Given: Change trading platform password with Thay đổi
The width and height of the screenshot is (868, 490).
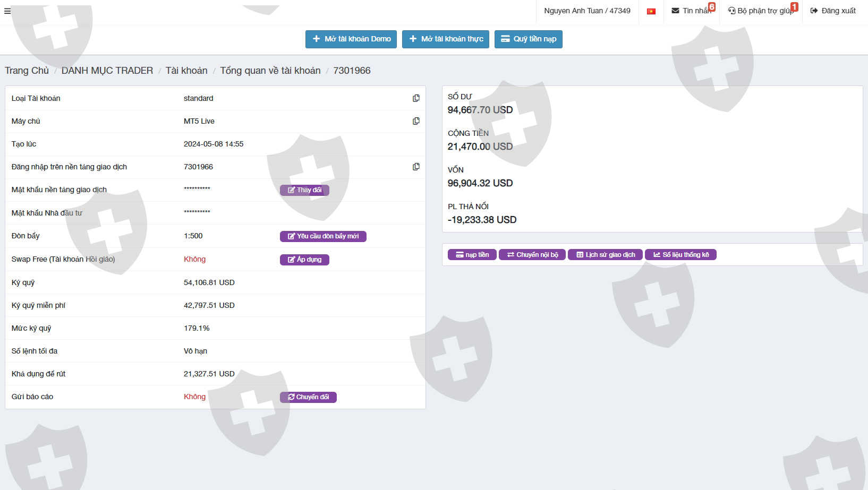Looking at the screenshot, I should 304,190.
